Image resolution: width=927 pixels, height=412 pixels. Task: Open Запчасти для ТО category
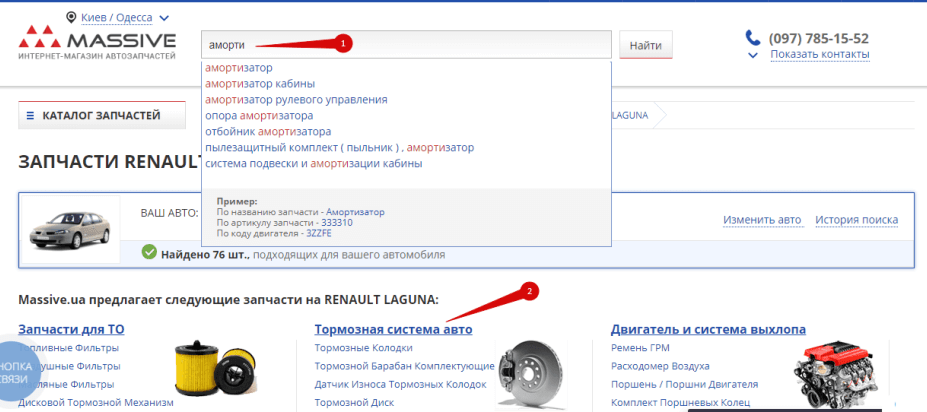pos(72,329)
